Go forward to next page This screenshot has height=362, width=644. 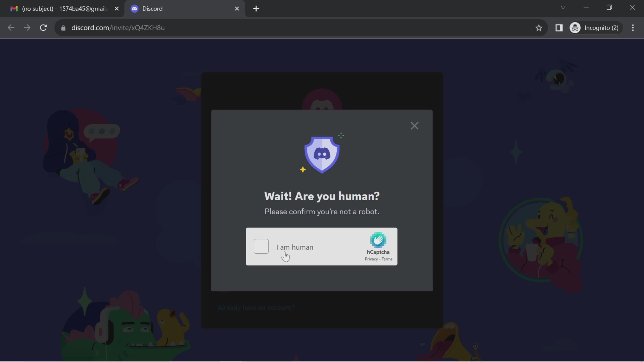pyautogui.click(x=27, y=27)
